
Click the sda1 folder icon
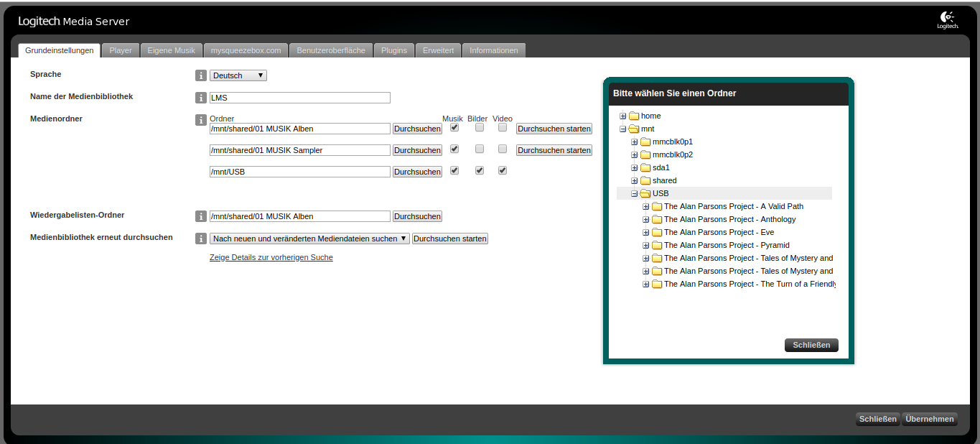pyautogui.click(x=645, y=167)
